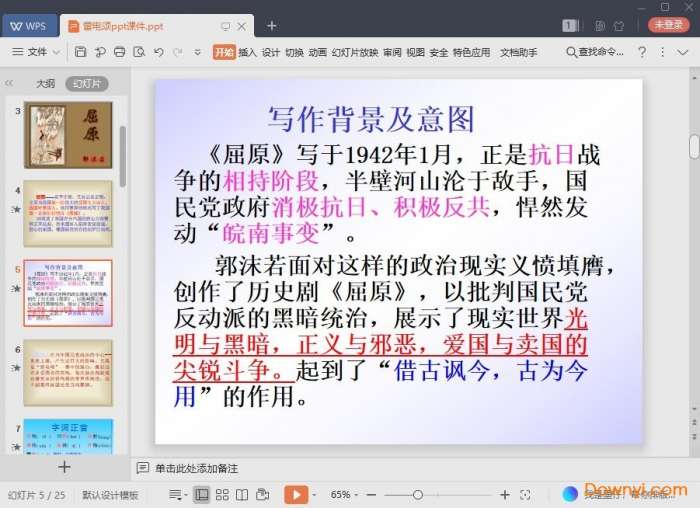
Task: Click the 未登录 login button
Action: click(x=668, y=25)
